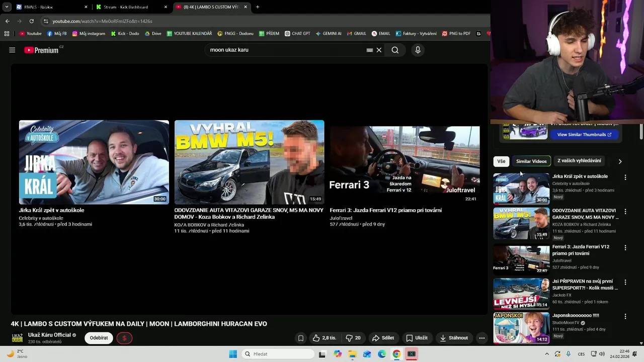
Task: Click the red dollar icon beside Odebírat
Action: coord(124,338)
